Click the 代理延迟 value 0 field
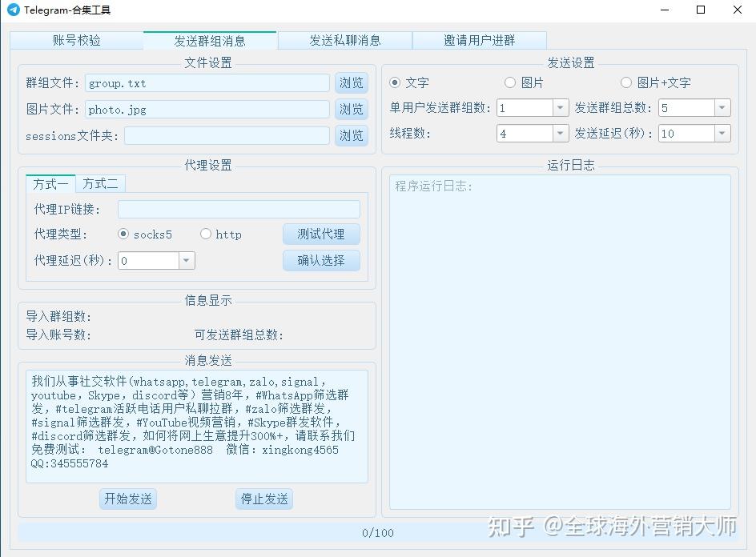Screen dimensions: 756x557 coord(148,261)
